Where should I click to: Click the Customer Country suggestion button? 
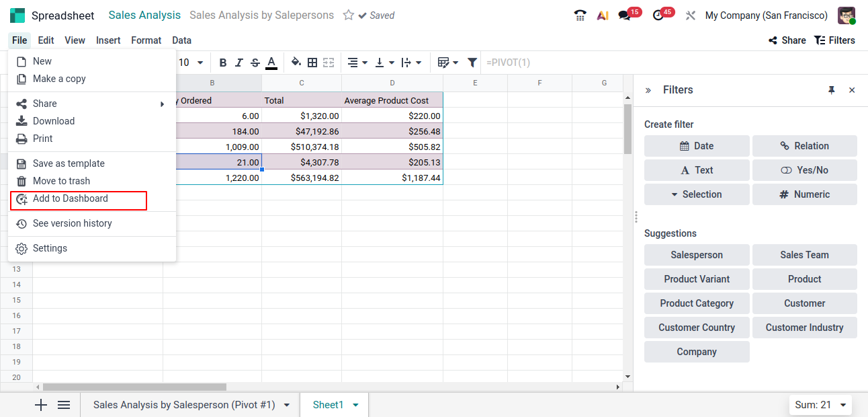697,328
